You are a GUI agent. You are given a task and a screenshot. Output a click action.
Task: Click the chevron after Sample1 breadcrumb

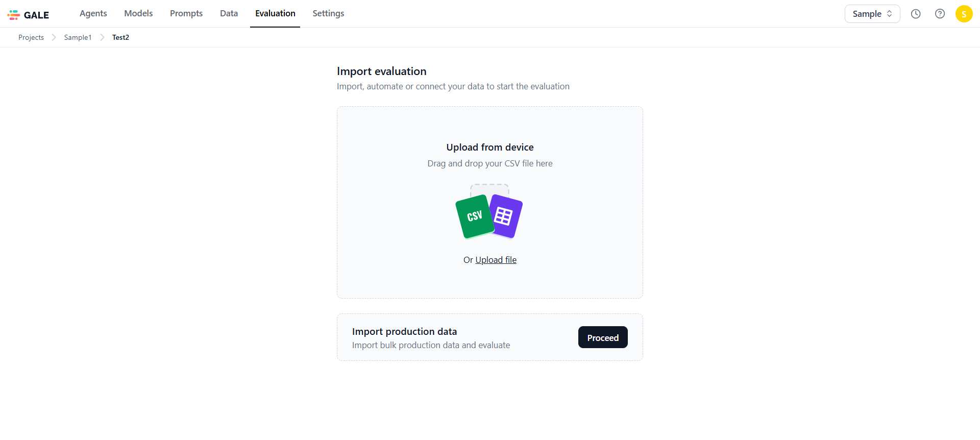tap(102, 37)
